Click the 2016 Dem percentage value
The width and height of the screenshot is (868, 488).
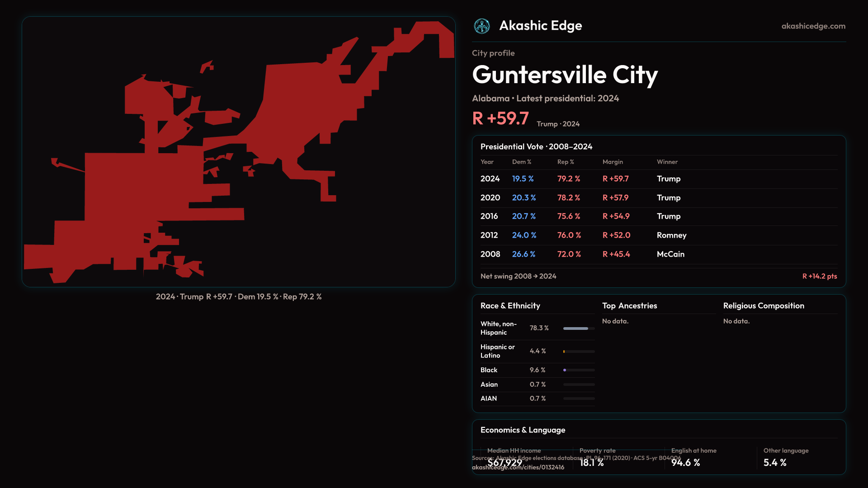tap(524, 216)
